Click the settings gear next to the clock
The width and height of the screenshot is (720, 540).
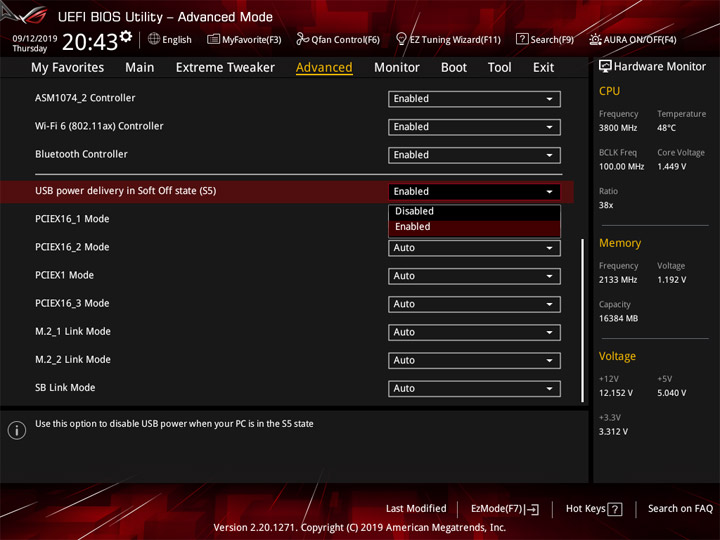(126, 37)
